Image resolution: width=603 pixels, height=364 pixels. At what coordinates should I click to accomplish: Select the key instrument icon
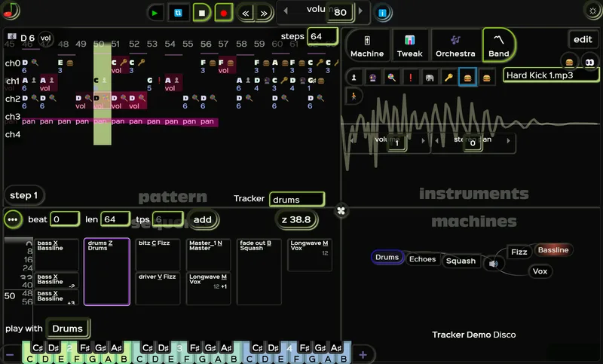click(448, 78)
